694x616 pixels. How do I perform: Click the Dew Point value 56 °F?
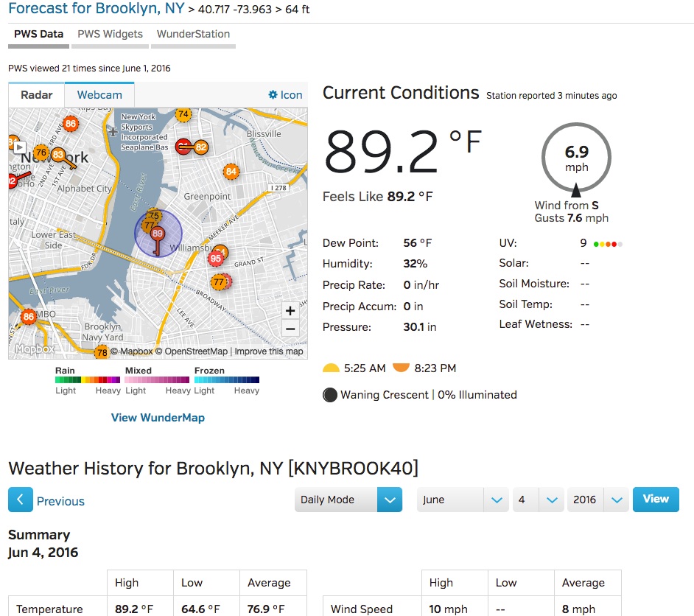pyautogui.click(x=418, y=243)
